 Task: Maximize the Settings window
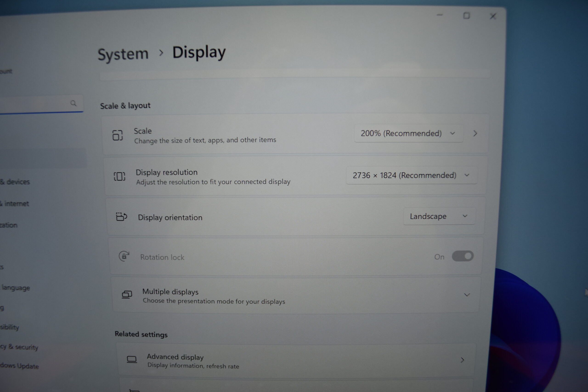tap(466, 16)
